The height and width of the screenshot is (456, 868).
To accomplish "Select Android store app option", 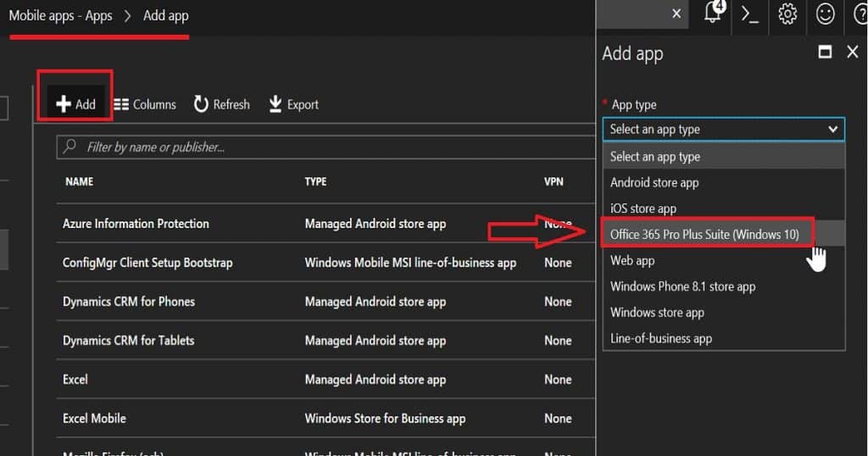I will pos(724,182).
